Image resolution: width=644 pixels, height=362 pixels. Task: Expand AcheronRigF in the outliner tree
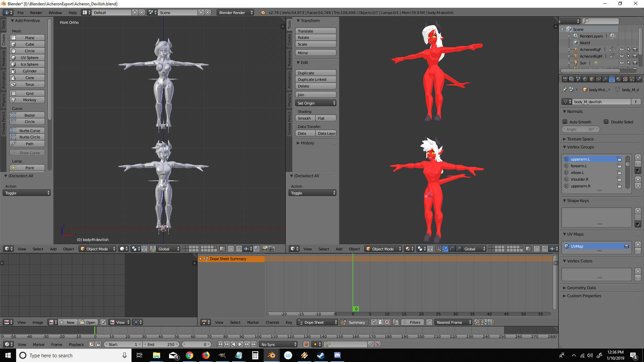coord(569,49)
